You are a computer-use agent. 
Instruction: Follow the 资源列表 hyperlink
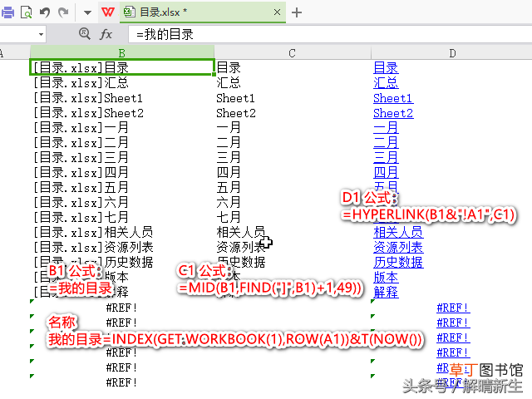pyautogui.click(x=398, y=248)
